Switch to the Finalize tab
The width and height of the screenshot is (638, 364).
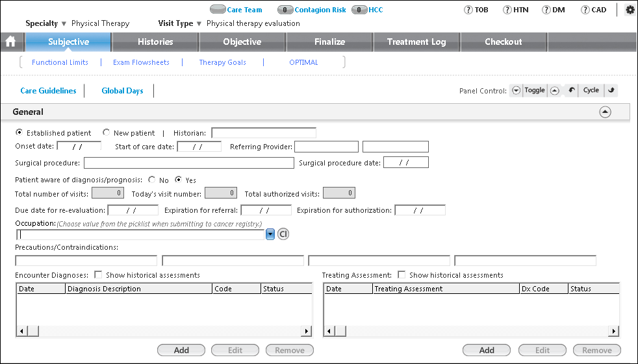click(x=329, y=42)
